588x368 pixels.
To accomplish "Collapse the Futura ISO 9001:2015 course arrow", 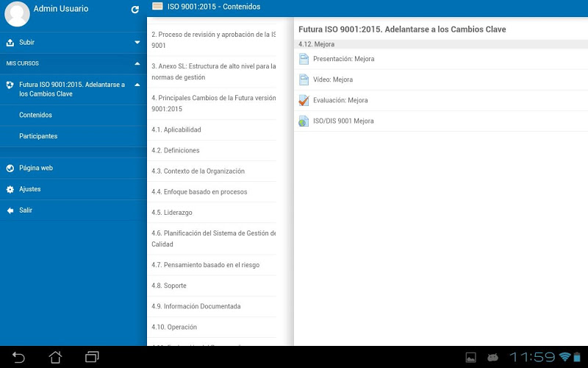I will tap(137, 85).
